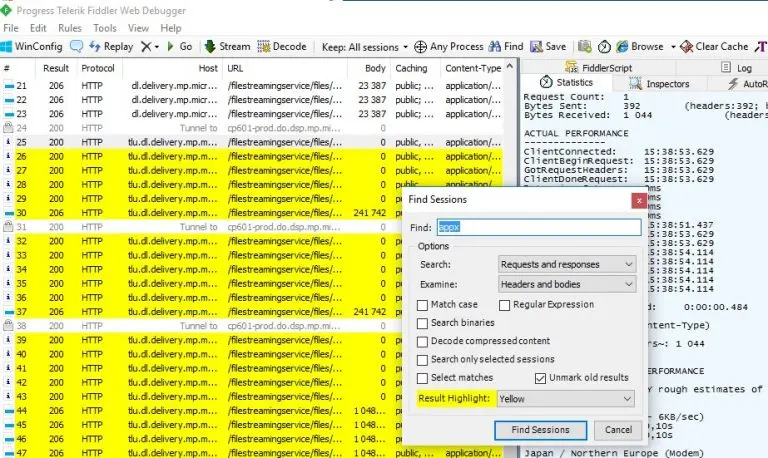This screenshot has height=458, width=768.
Task: Select session row 25
Action: click(252, 142)
